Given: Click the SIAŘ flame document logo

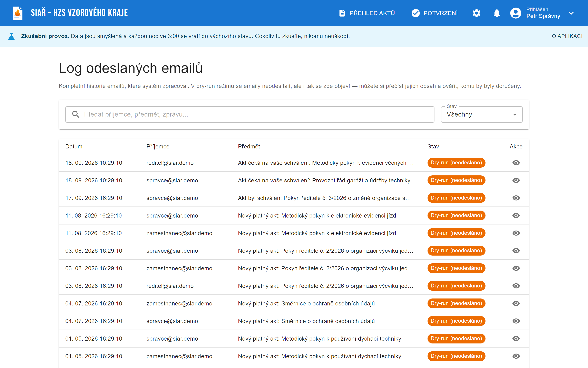Looking at the screenshot, I should coord(18,13).
